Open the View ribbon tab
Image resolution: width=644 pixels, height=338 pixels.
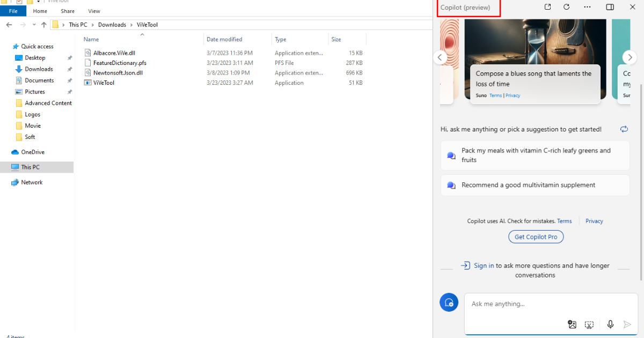click(x=94, y=11)
